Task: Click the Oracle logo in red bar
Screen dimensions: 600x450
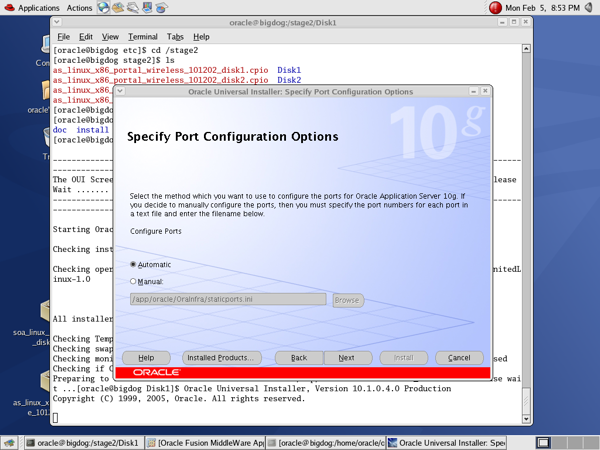Action: (157, 372)
